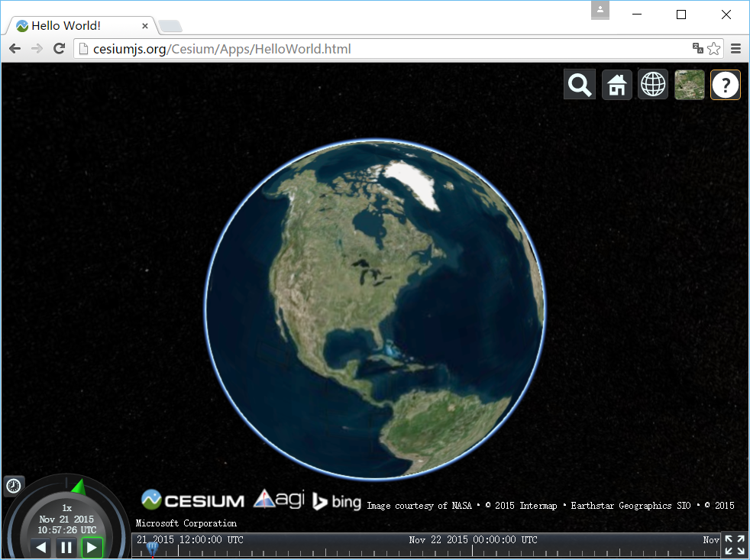Open the Chrome hamburger menu

click(736, 48)
